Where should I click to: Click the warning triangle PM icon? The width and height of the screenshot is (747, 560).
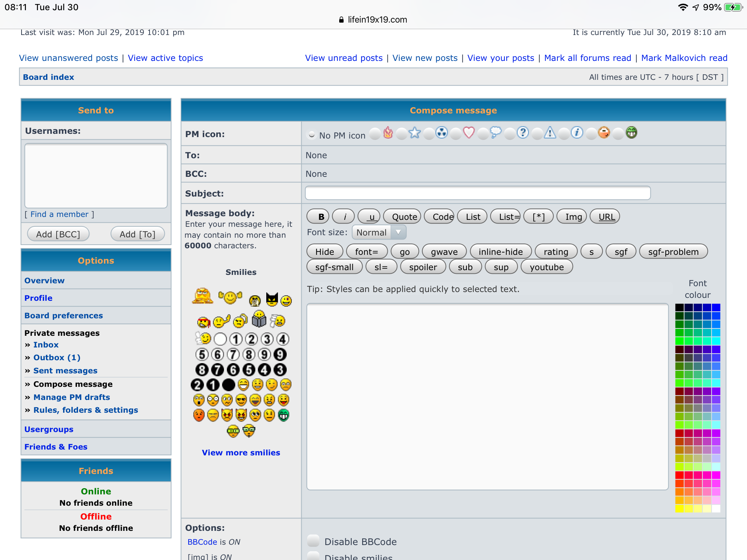point(550,133)
